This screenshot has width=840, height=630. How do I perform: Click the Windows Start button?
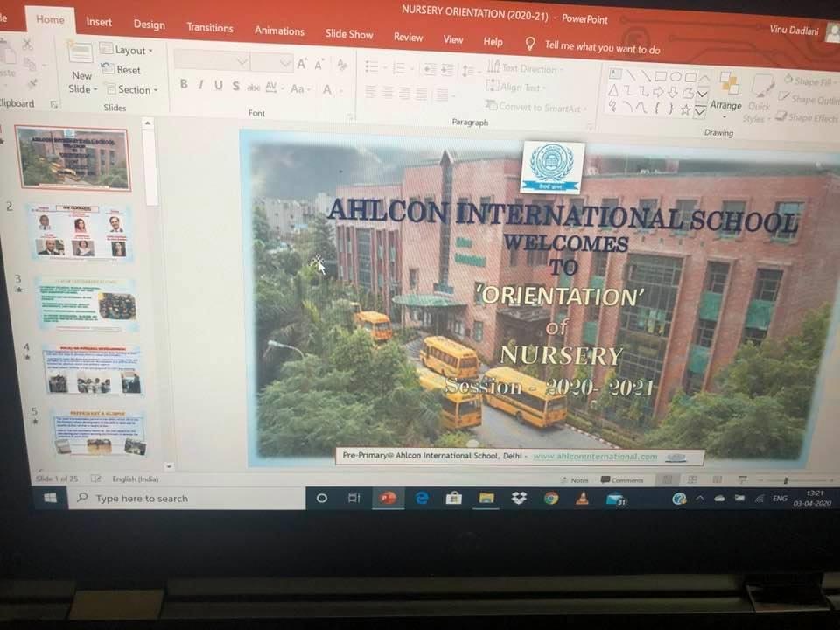[51, 498]
